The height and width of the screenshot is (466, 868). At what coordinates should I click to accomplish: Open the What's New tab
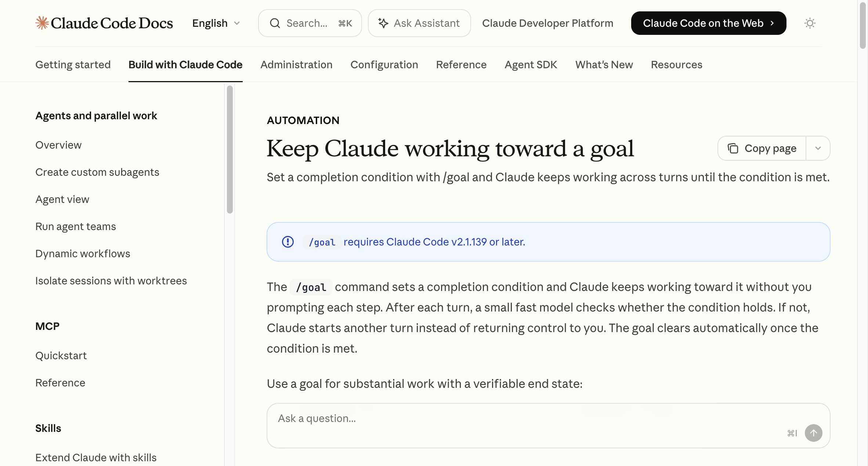pos(604,65)
